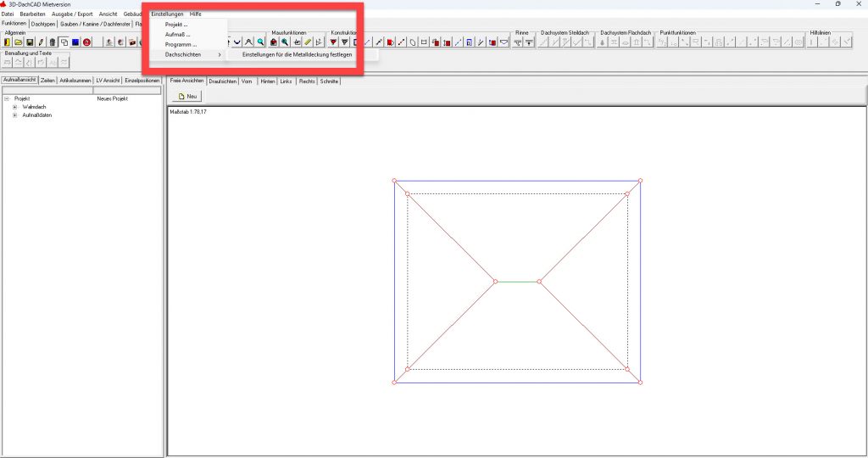Click the pencil edit icon in Allgemein
This screenshot has width=868, height=458.
click(x=42, y=42)
